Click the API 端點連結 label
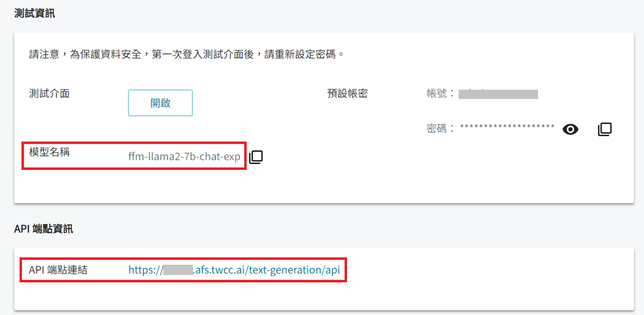The height and width of the screenshot is (315, 644). point(58,270)
